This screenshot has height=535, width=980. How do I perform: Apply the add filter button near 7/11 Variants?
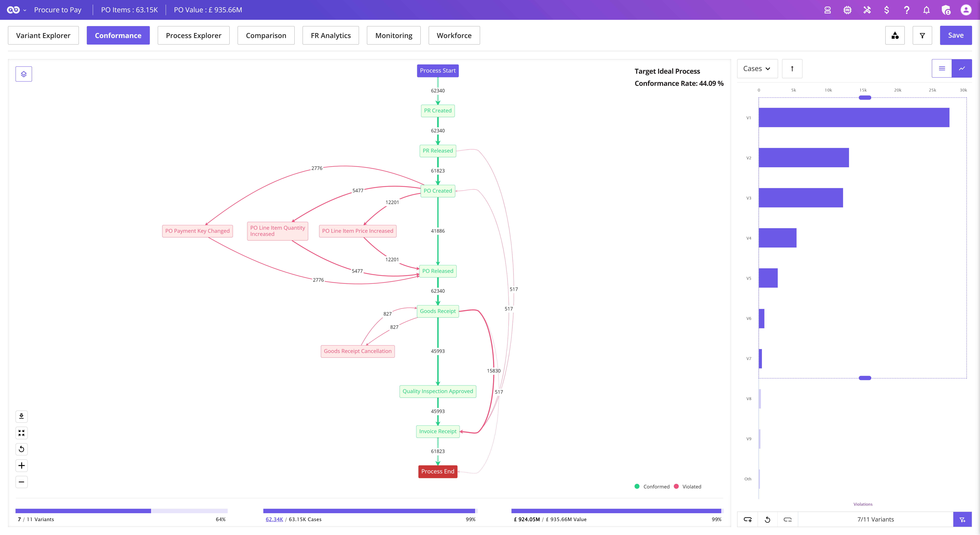(x=963, y=519)
